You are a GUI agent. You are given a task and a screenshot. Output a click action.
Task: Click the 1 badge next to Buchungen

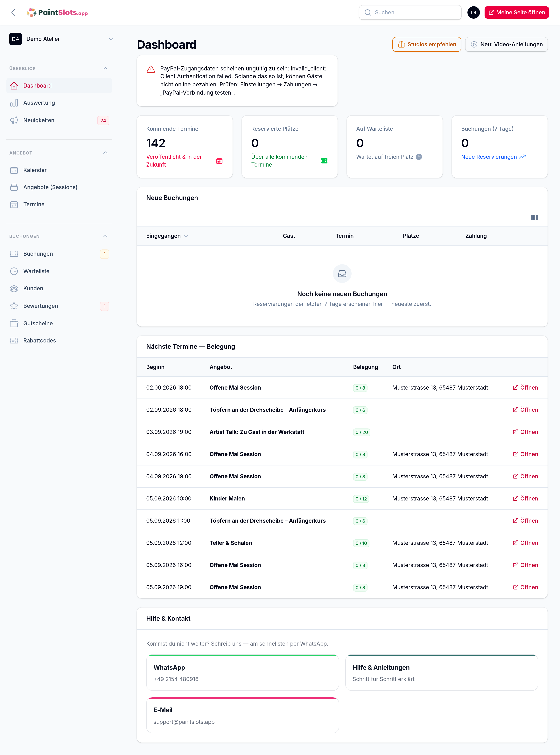click(x=104, y=254)
